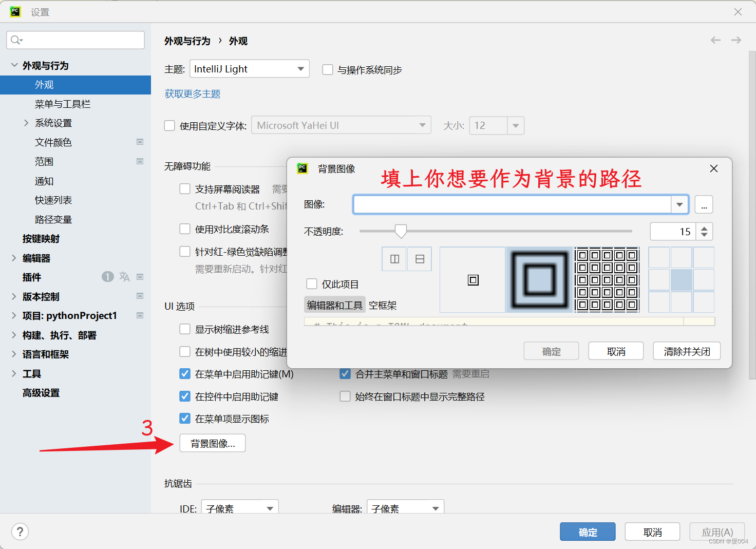
Task: Click the help question mark button
Action: pos(20,532)
